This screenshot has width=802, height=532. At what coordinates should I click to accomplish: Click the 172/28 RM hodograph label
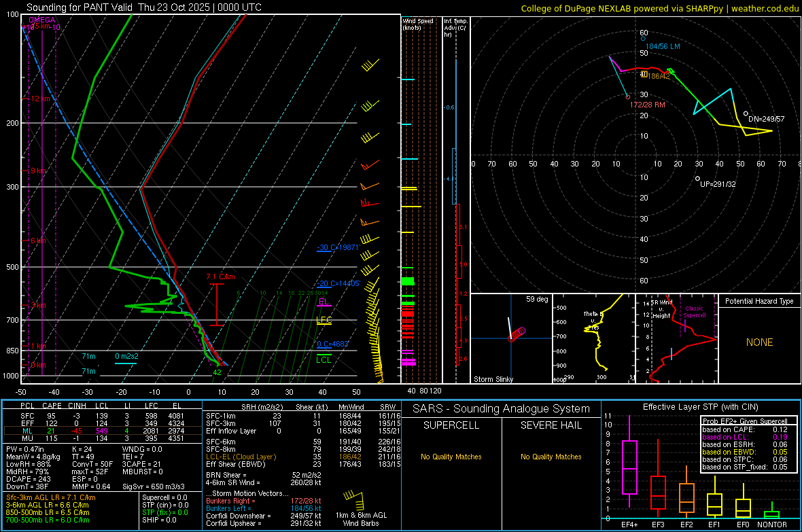point(648,105)
